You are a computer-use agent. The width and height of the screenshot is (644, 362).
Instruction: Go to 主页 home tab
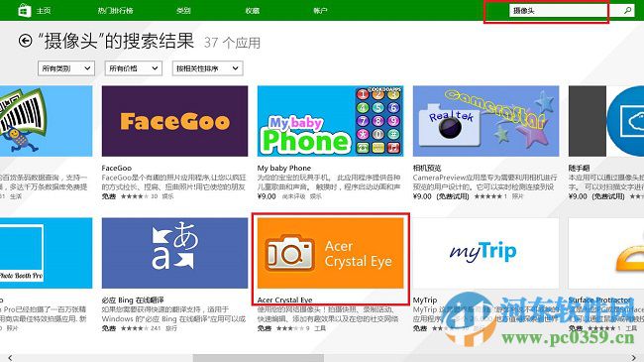click(44, 11)
